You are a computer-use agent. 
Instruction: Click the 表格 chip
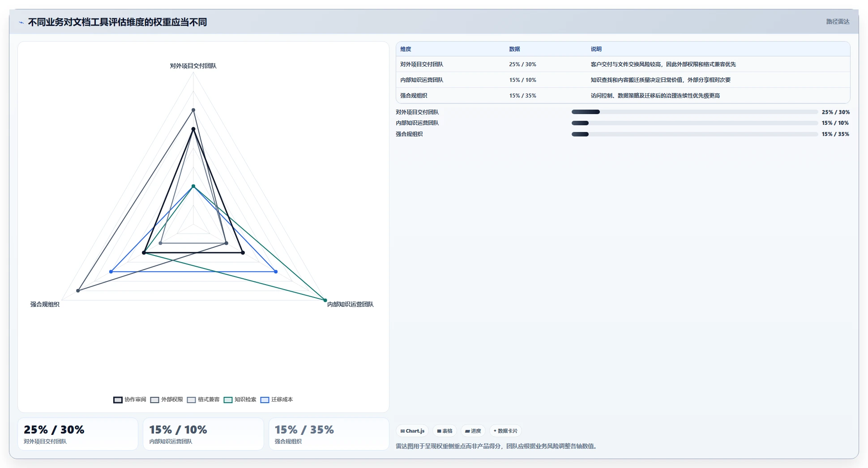point(445,431)
